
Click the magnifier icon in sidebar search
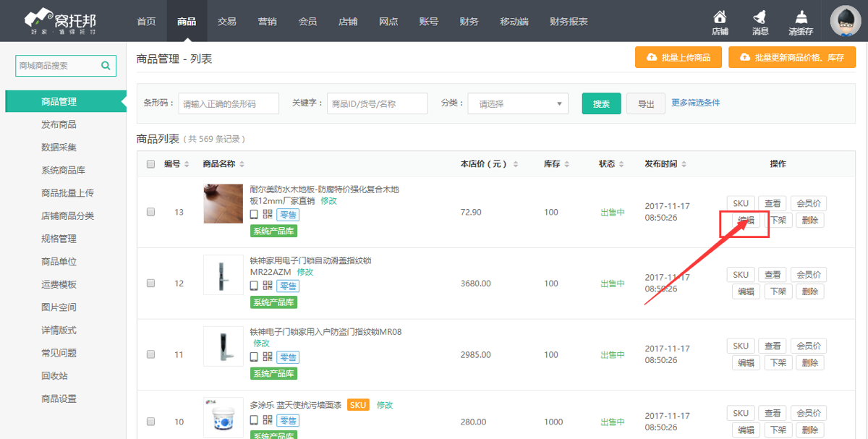pyautogui.click(x=106, y=65)
